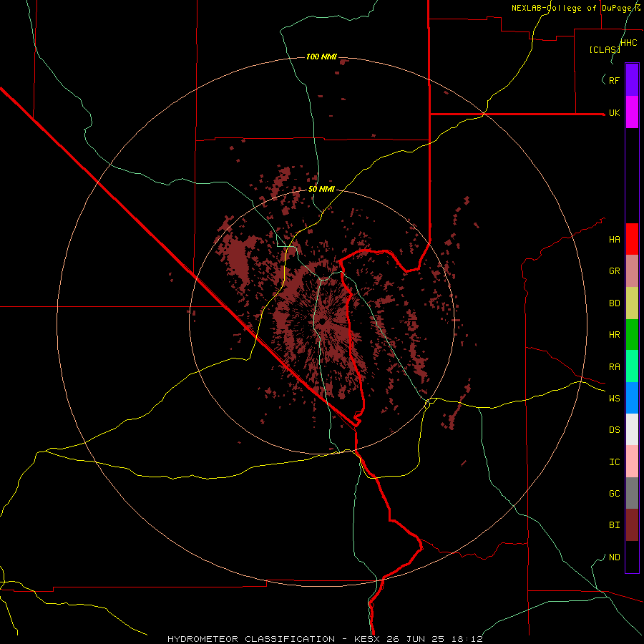Click the BI legend label
This screenshot has height=644, width=644.
pyautogui.click(x=614, y=525)
